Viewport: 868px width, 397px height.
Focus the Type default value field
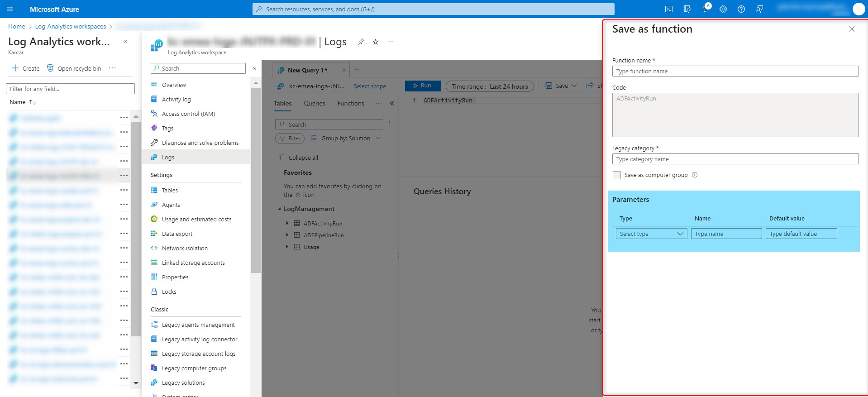tap(801, 234)
